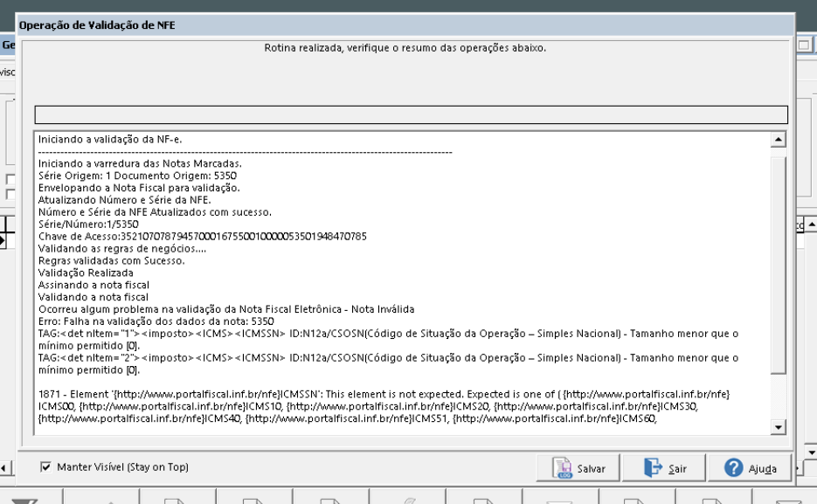Click 'Validando as regras de negócios' line
The width and height of the screenshot is (817, 504).
[x=122, y=249]
